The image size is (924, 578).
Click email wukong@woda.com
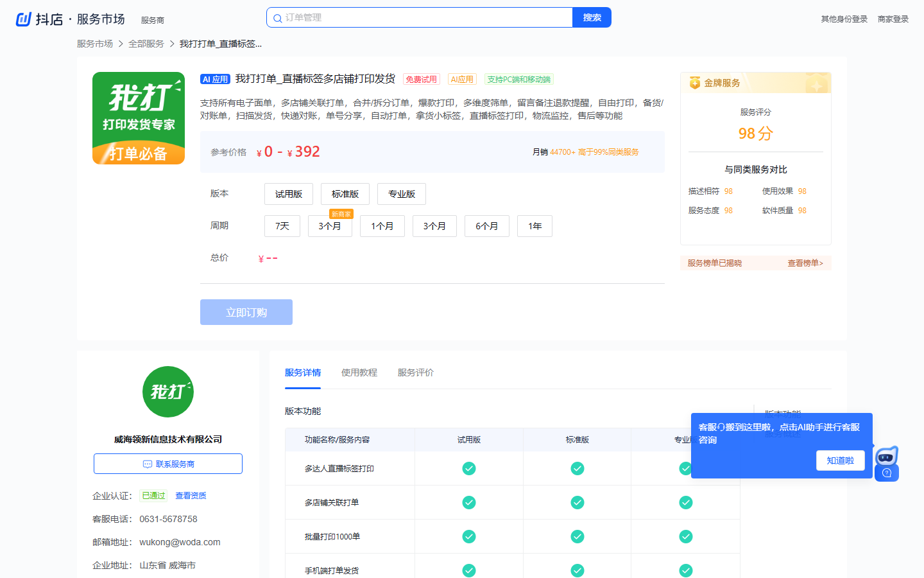[180, 542]
